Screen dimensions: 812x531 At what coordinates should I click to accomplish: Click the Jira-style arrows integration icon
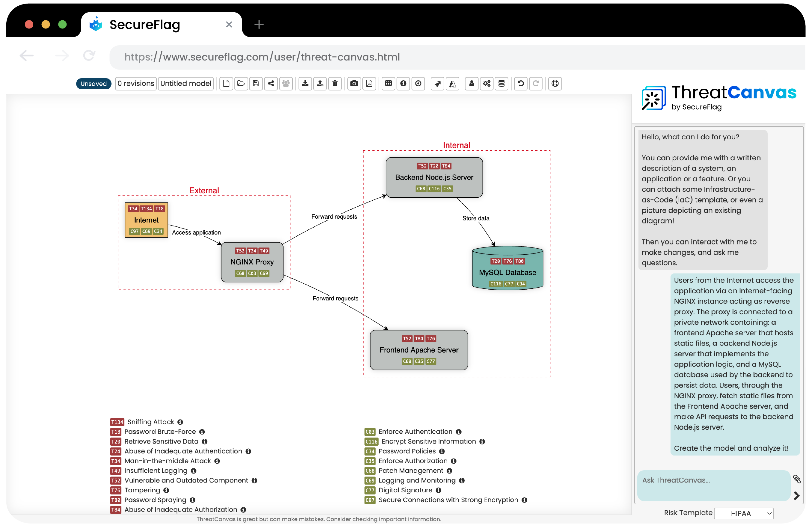(x=437, y=84)
